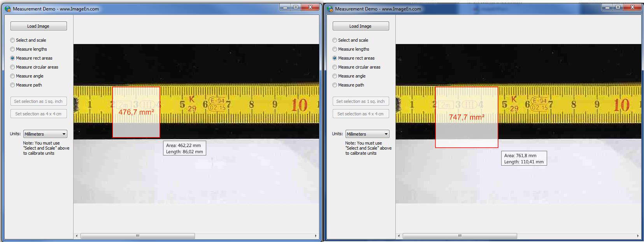The image size is (644, 242).
Task: Minimize the left Measurement Demo window
Action: (x=285, y=7)
